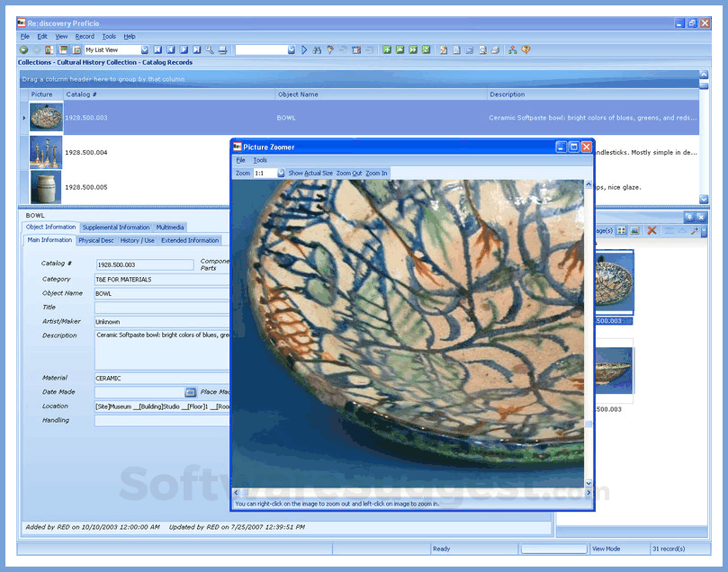This screenshot has height=572, width=728.
Task: Click the Zoom Out button
Action: (349, 173)
